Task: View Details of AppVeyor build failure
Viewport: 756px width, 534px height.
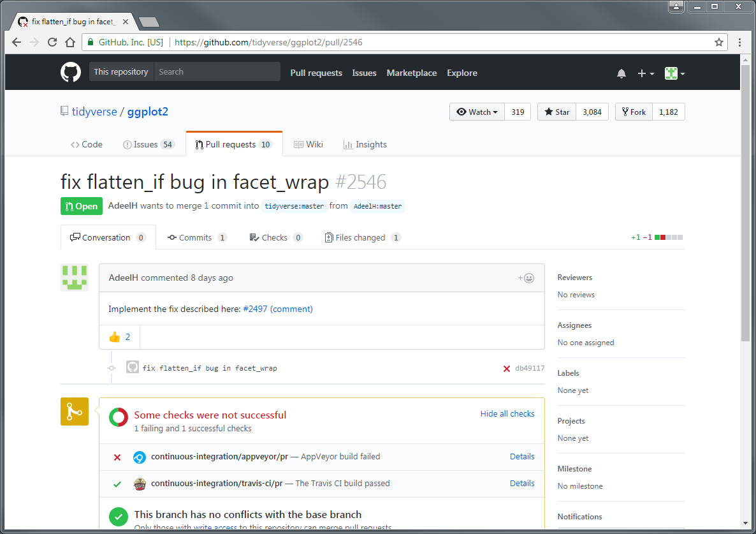Action: click(522, 457)
